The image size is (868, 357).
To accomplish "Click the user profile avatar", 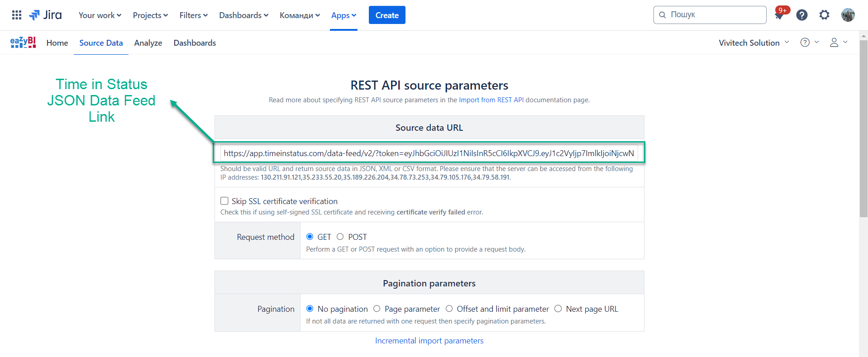I will pos(848,15).
